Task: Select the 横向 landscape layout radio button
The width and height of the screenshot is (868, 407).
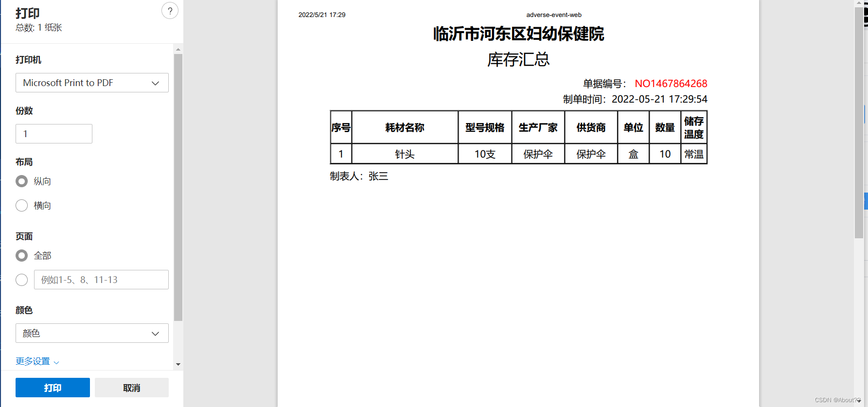Action: pos(21,206)
